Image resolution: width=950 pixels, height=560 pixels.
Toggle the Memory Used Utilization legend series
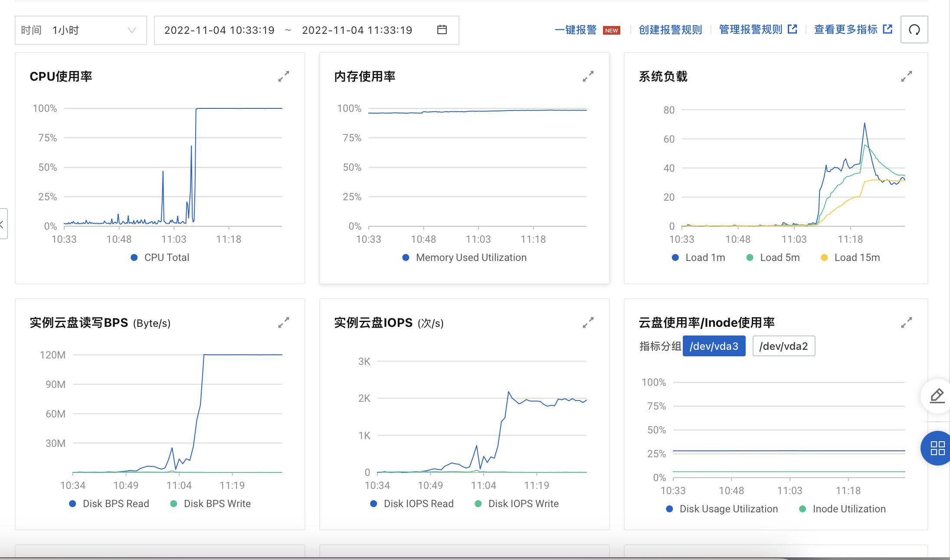[x=464, y=257]
